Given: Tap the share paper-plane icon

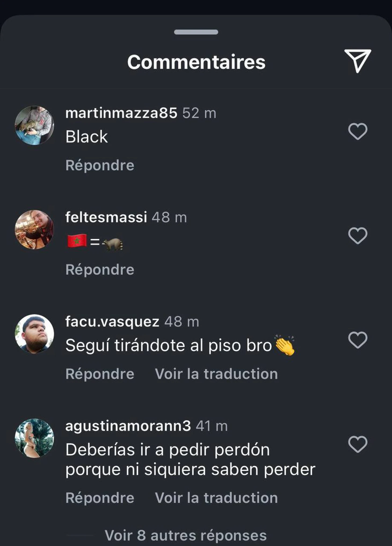Looking at the screenshot, I should tap(358, 61).
